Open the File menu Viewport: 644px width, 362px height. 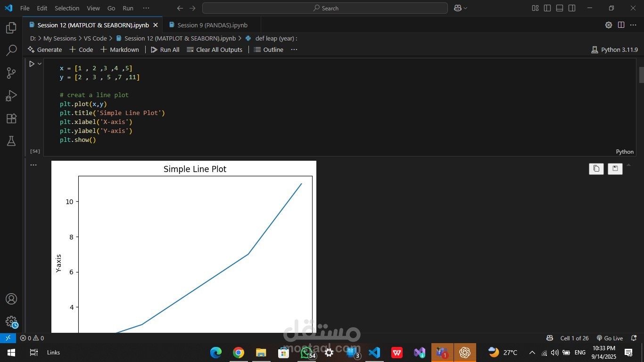[25, 8]
